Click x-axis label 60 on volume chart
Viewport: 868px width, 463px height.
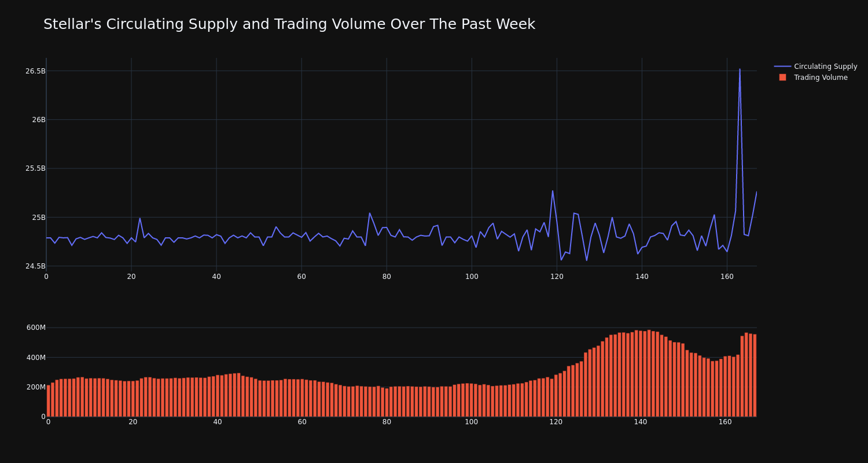coord(302,422)
